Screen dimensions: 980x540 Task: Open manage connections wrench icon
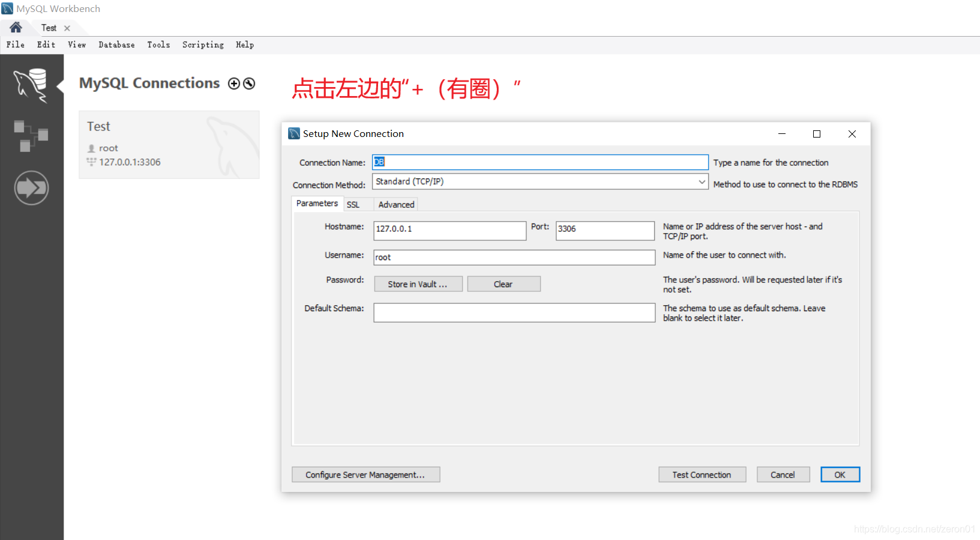(249, 83)
